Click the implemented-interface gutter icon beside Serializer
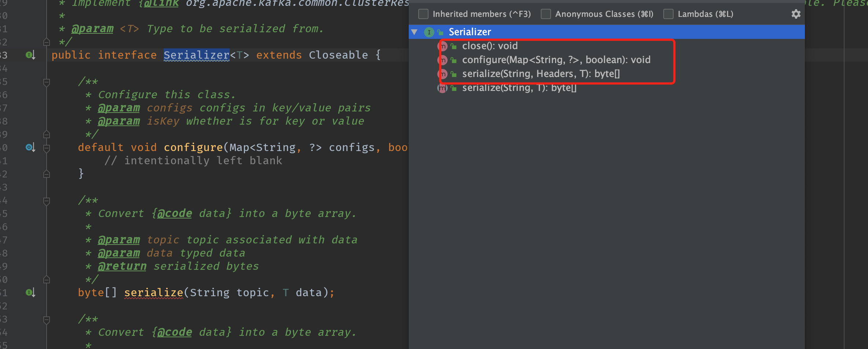 (30, 55)
